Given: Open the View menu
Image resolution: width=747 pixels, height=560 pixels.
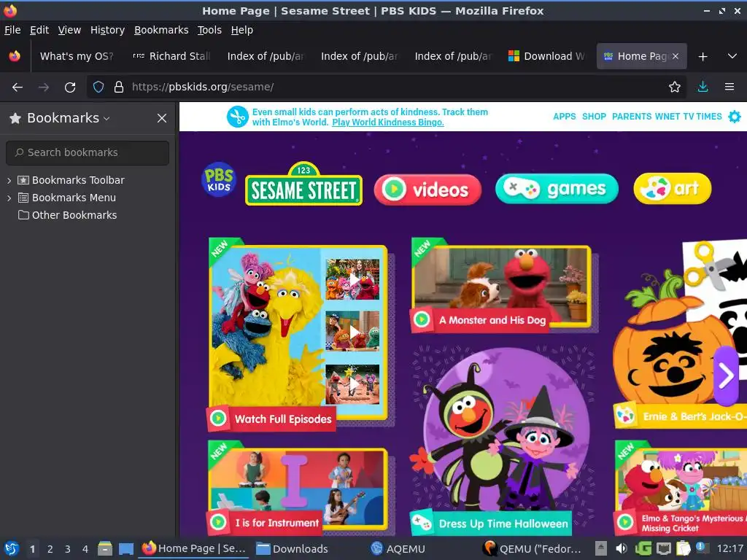Looking at the screenshot, I should (x=69, y=30).
